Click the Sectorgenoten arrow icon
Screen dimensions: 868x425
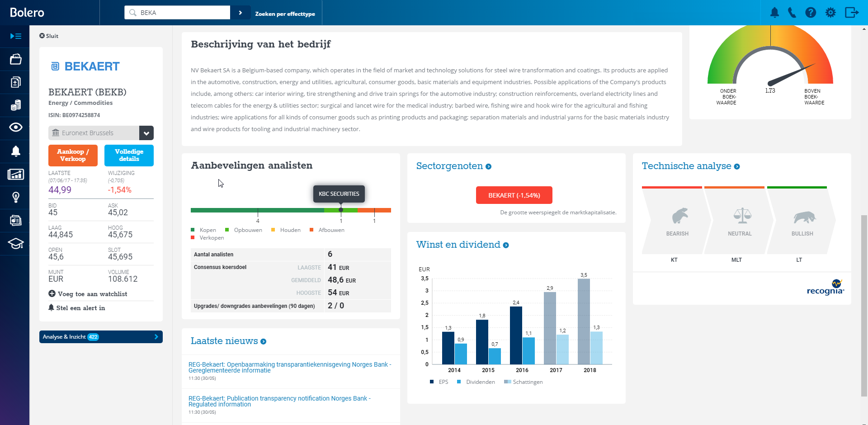point(488,167)
